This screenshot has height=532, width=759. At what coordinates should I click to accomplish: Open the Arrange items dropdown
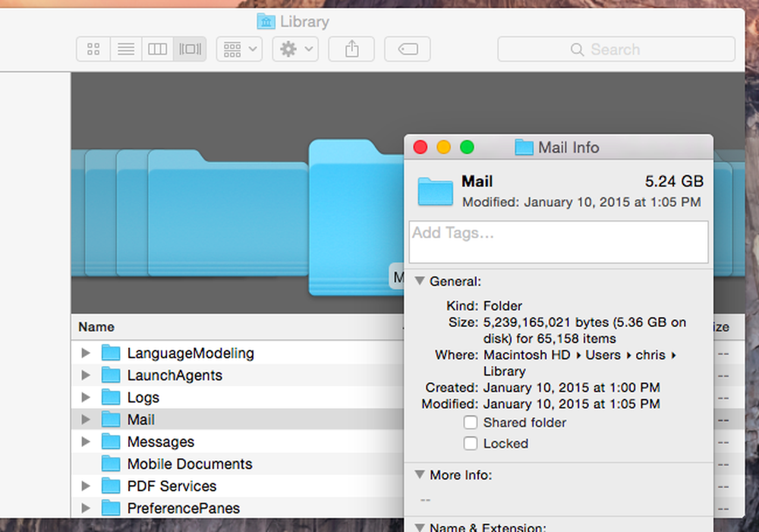click(239, 49)
